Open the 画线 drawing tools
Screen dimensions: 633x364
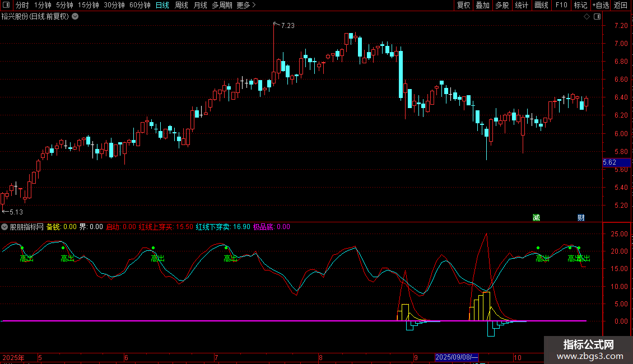click(x=541, y=5)
